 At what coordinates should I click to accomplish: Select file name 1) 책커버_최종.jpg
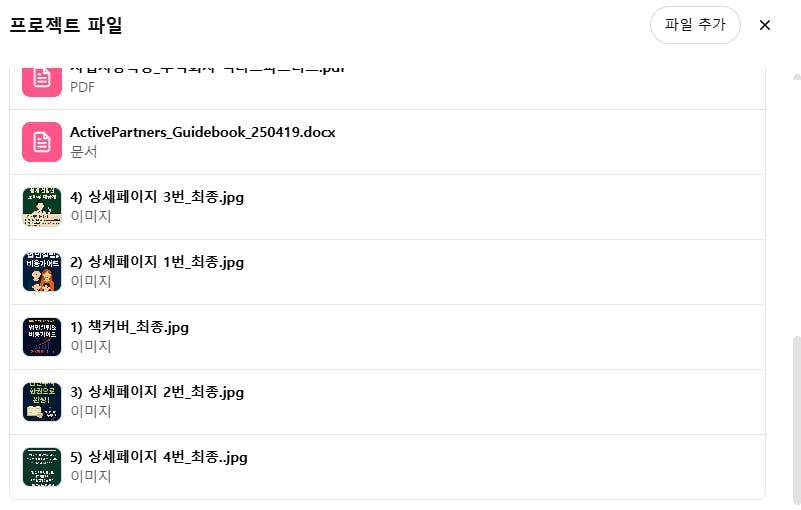point(129,327)
